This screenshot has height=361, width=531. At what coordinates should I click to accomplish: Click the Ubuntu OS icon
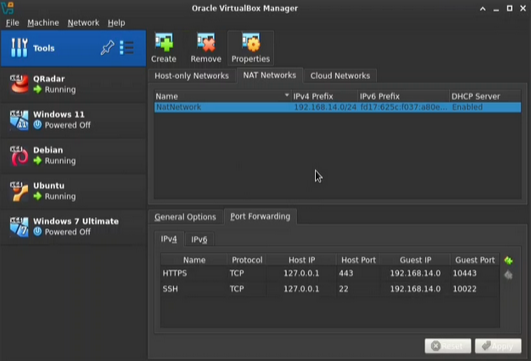(x=19, y=191)
